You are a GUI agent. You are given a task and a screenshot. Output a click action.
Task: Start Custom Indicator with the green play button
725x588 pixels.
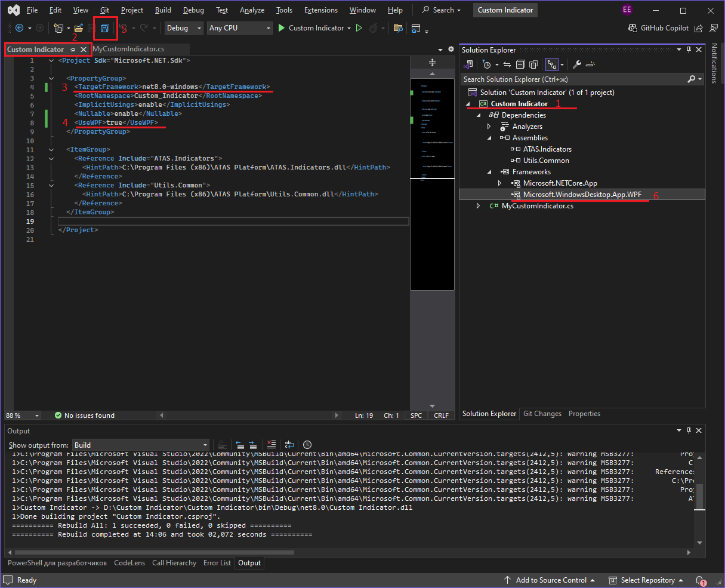(x=282, y=28)
